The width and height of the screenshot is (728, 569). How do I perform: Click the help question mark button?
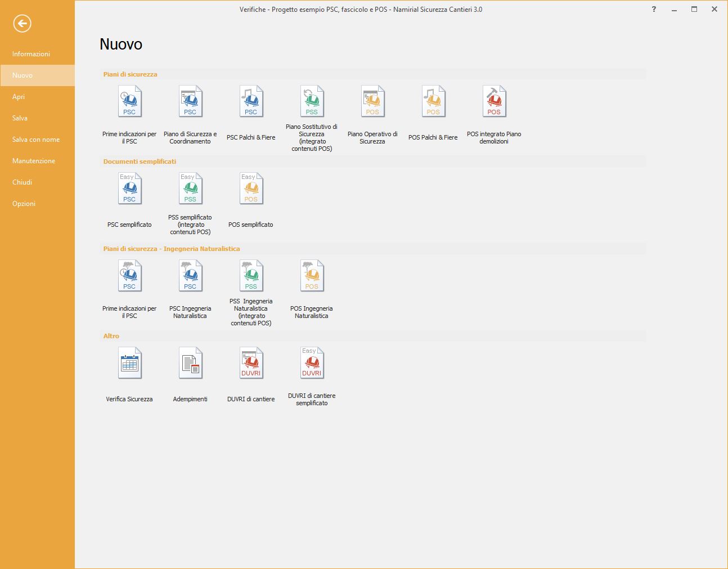654,10
